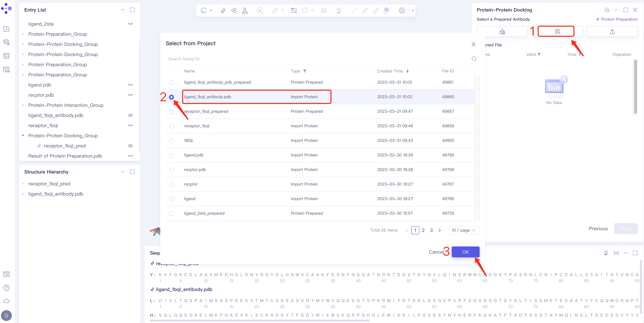
Task: Go to page 3 of project list
Action: pos(431,230)
